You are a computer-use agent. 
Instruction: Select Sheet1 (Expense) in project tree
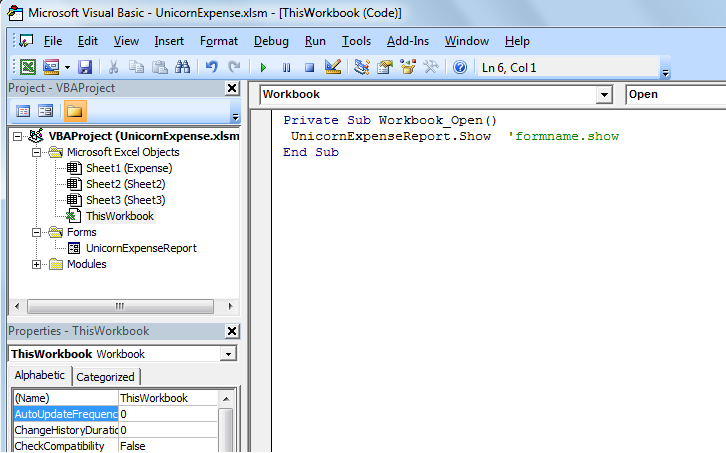point(129,168)
